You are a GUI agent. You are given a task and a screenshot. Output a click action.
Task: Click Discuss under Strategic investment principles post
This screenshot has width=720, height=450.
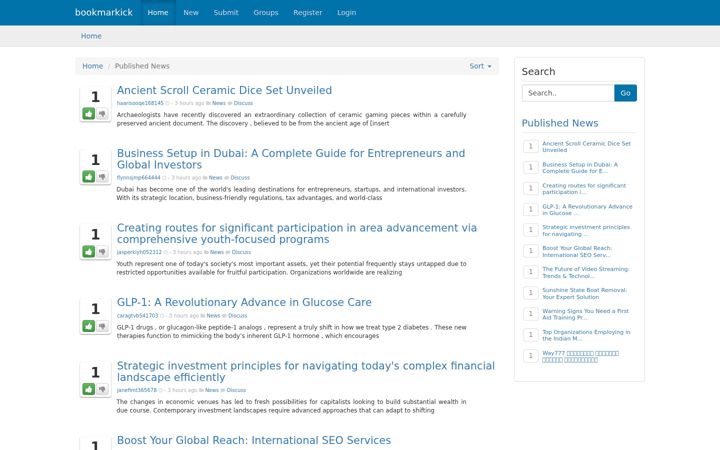236,390
